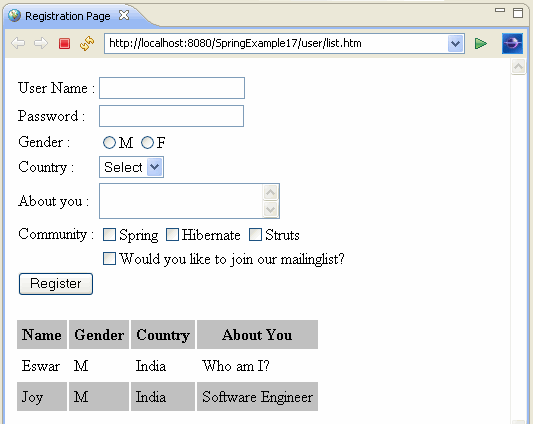Image resolution: width=533 pixels, height=424 pixels.
Task: Click the India cell in Joy's row
Action: tap(163, 397)
